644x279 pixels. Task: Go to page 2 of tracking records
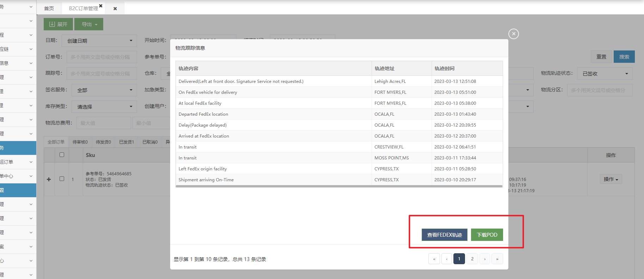click(x=472, y=259)
